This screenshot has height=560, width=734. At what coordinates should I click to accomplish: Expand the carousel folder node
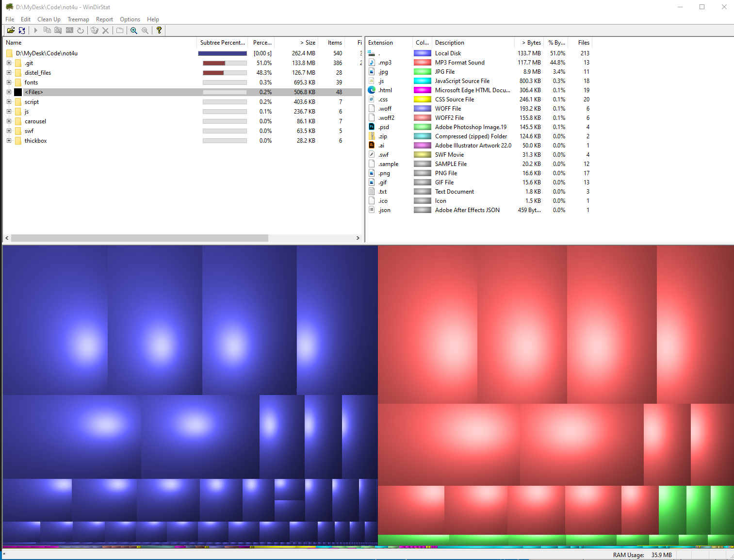point(9,121)
